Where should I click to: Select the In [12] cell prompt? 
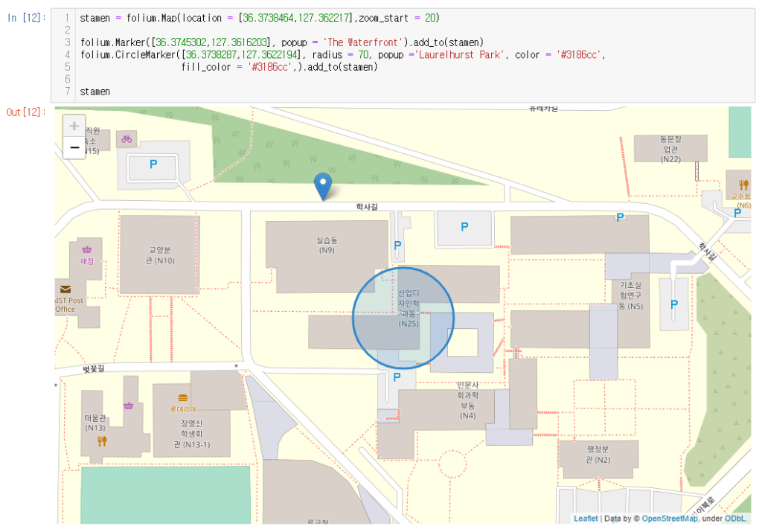point(26,17)
